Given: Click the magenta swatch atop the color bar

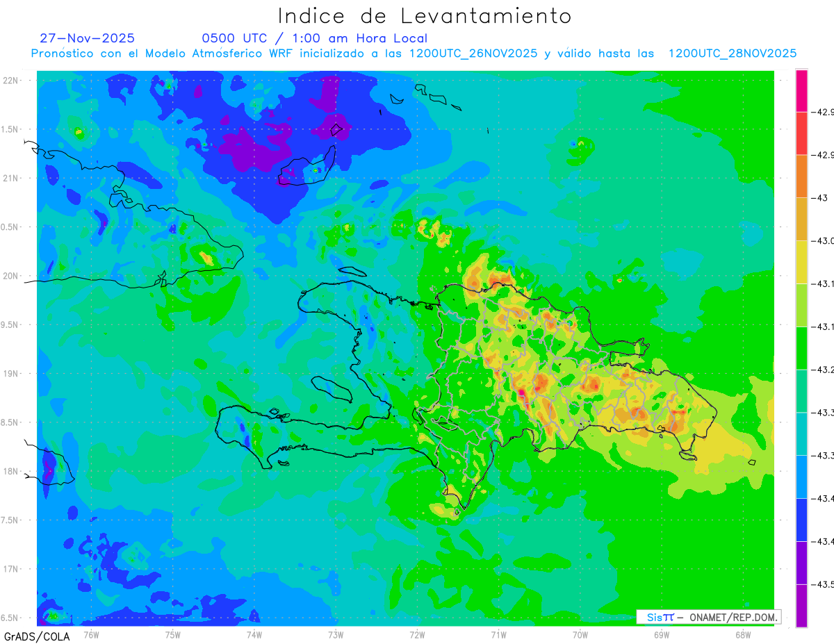Looking at the screenshot, I should (801, 90).
